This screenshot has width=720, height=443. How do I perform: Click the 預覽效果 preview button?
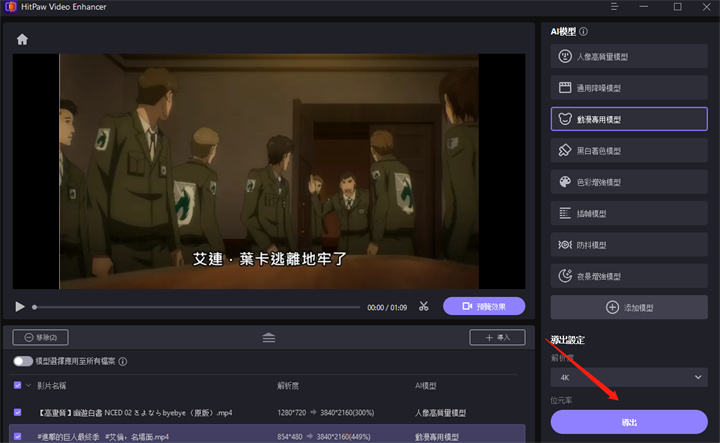tap(484, 306)
